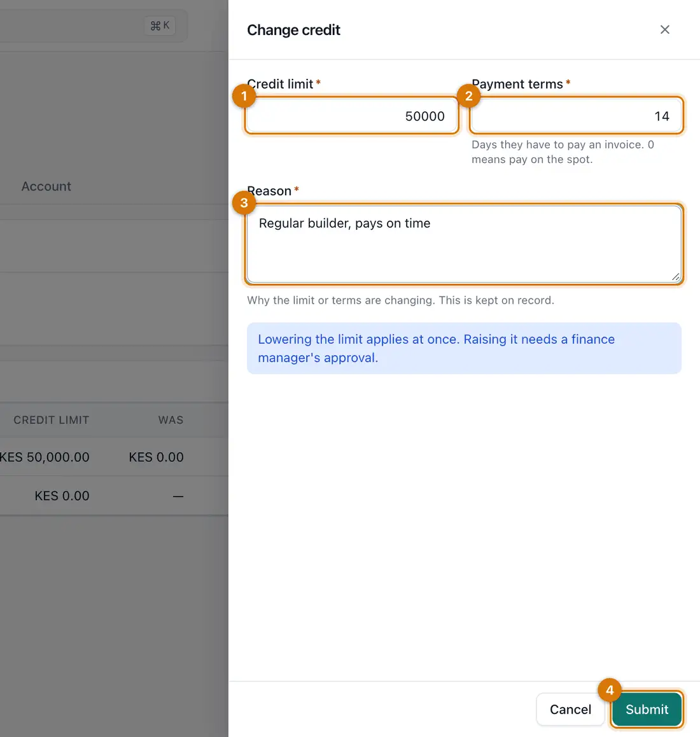Click the KES 0.00 credit limit cell
The width and height of the screenshot is (700, 737).
coord(62,496)
